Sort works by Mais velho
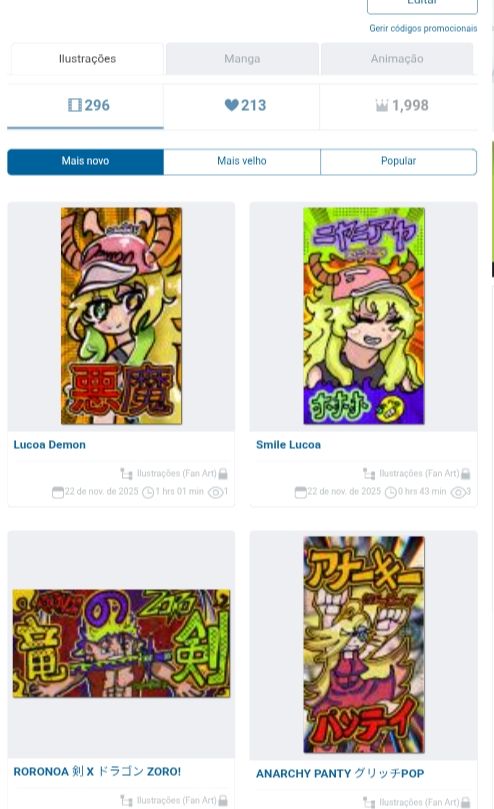 (x=242, y=161)
